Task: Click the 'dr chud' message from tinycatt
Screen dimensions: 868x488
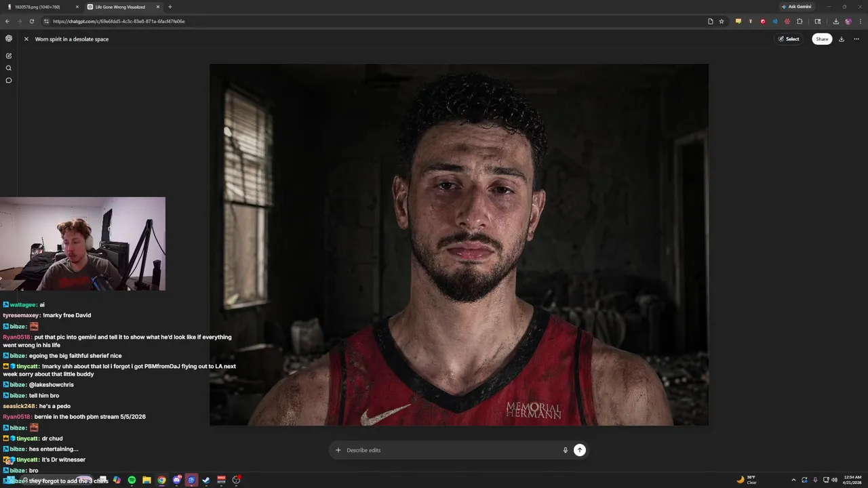Action: (x=52, y=439)
